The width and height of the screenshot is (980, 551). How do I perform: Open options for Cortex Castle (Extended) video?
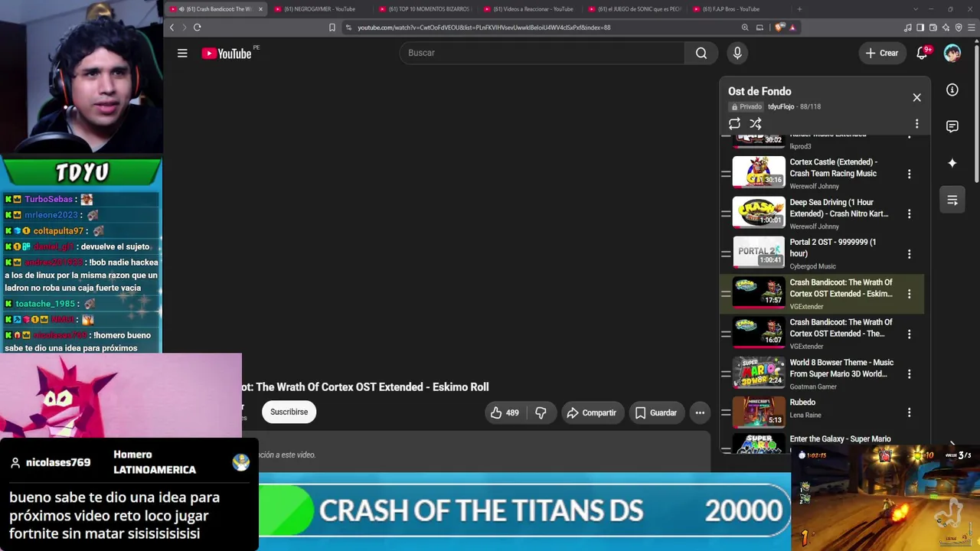click(x=909, y=174)
